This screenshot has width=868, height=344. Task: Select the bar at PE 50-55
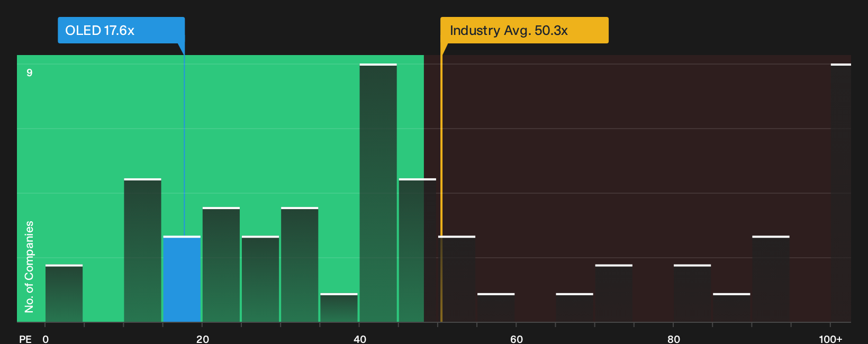click(457, 279)
